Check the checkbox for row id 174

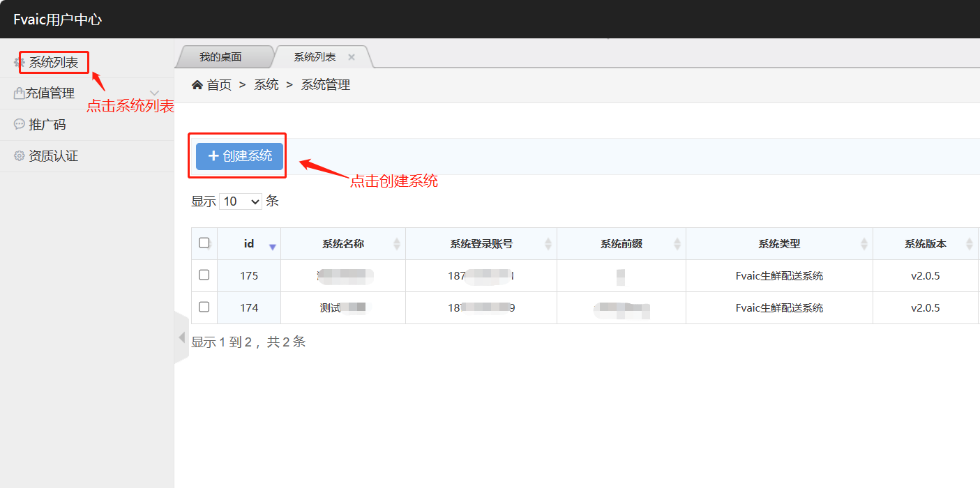tap(204, 307)
